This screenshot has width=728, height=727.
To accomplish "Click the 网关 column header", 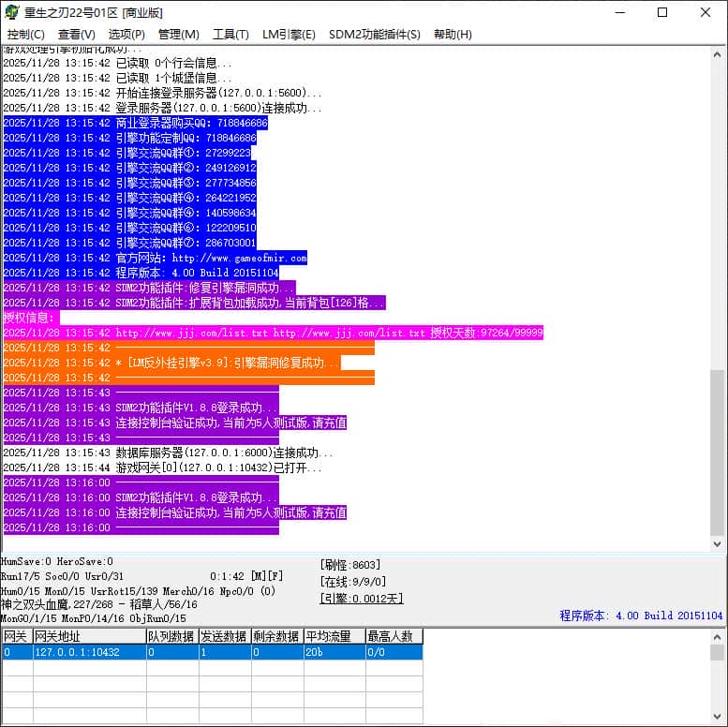I will [17, 636].
